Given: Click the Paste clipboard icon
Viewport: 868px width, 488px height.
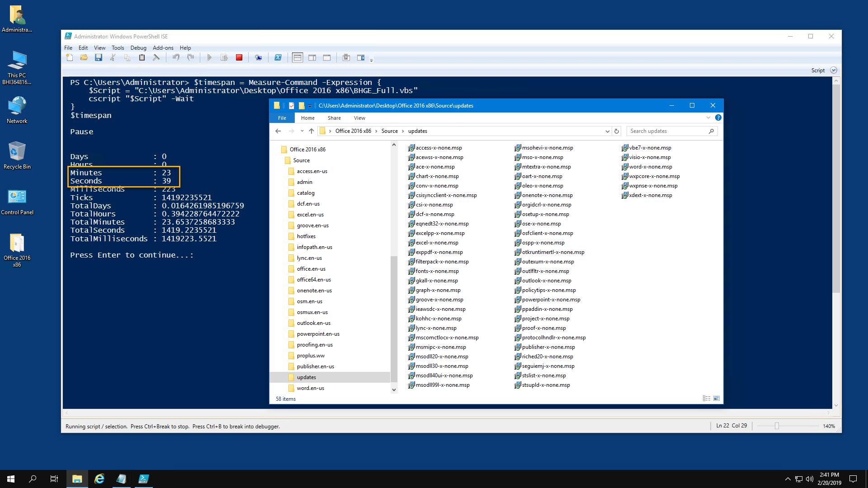Looking at the screenshot, I should [x=142, y=57].
